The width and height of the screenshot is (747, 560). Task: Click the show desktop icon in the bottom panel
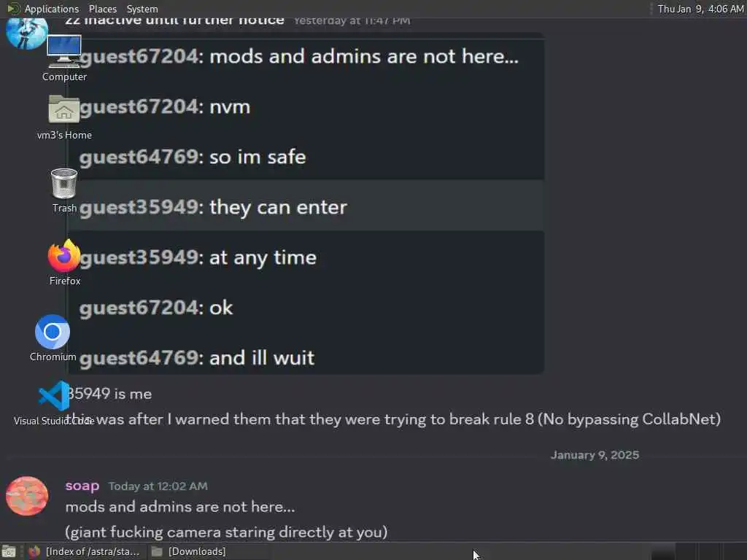click(9, 551)
